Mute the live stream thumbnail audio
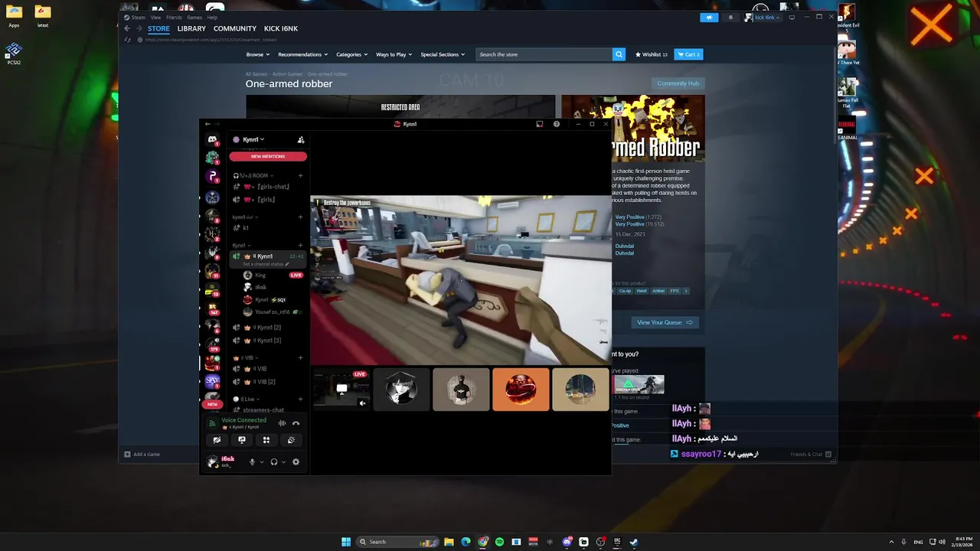Screen dimensions: 980x551 click(363, 403)
